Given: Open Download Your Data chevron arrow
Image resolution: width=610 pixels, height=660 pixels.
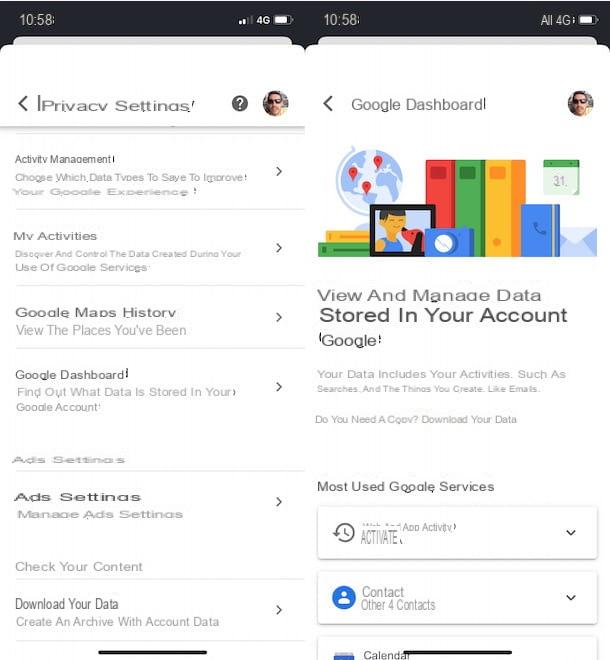Looking at the screenshot, I should pyautogui.click(x=279, y=610).
